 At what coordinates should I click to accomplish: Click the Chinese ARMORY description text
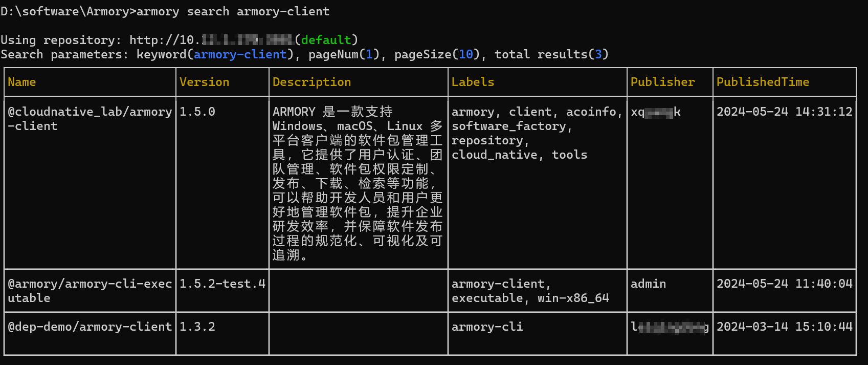(x=358, y=183)
